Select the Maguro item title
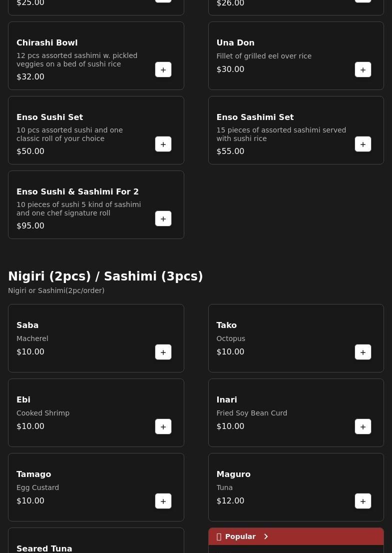The width and height of the screenshot is (392, 553). point(233,474)
